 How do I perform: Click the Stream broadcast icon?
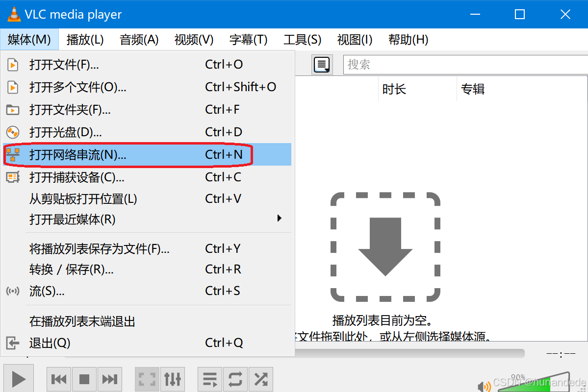[13, 291]
